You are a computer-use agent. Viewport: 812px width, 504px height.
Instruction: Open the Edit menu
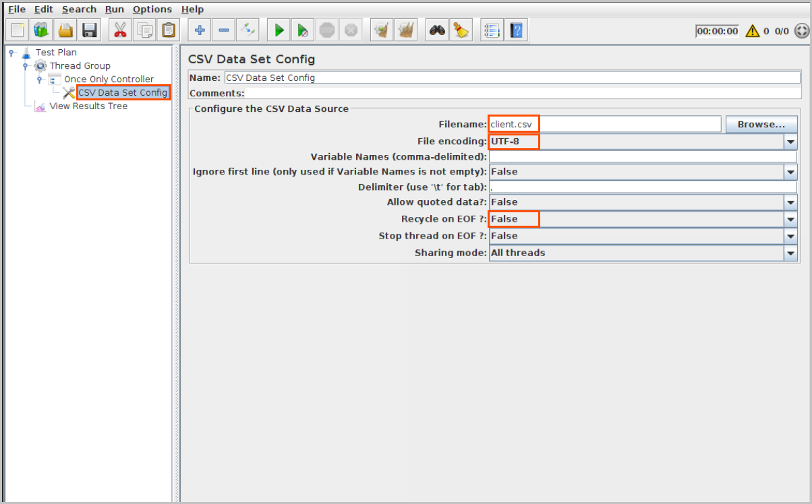coord(44,9)
